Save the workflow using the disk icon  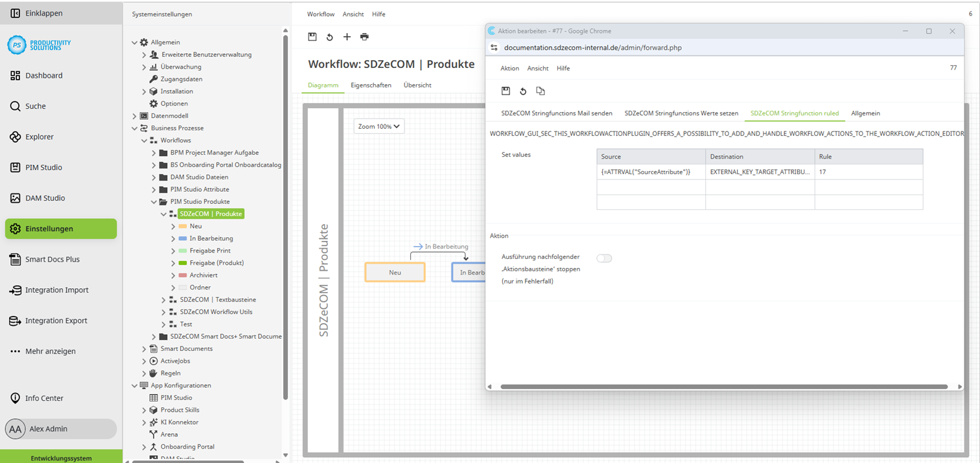pyautogui.click(x=312, y=37)
